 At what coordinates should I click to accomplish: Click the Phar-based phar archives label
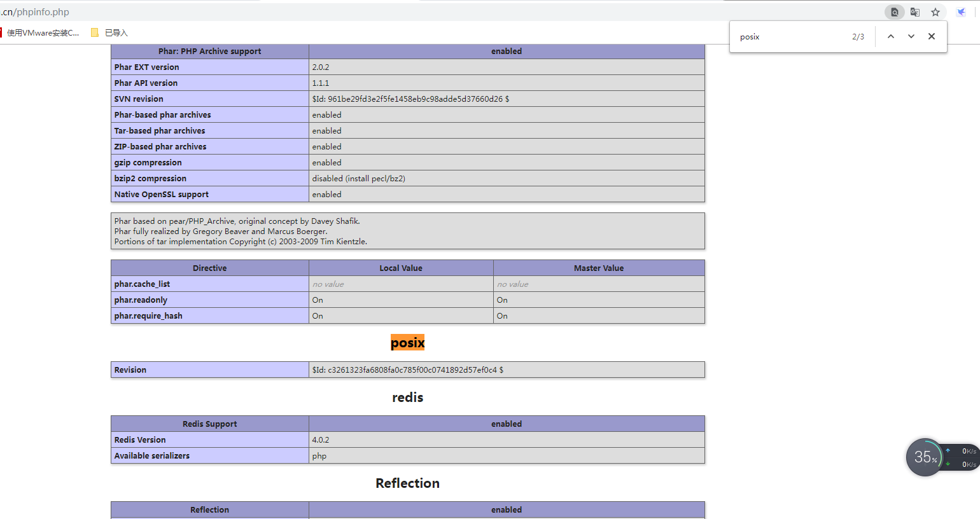tap(162, 114)
